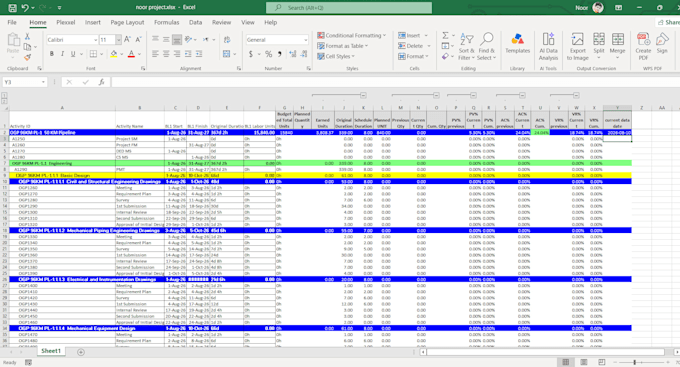Decrease font size with small A
Screen dimensions: 680x367
tap(138, 39)
